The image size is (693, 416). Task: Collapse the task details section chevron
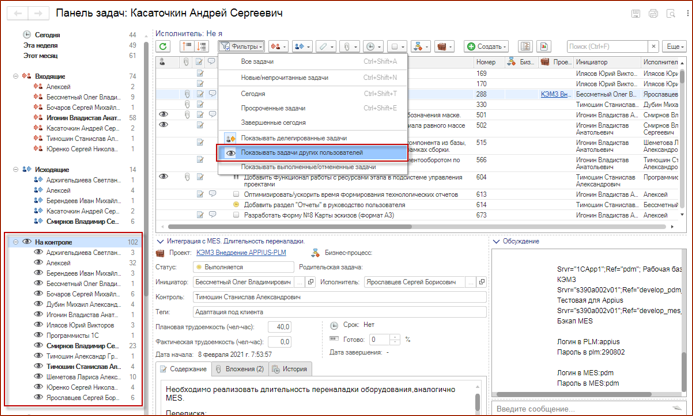click(160, 241)
